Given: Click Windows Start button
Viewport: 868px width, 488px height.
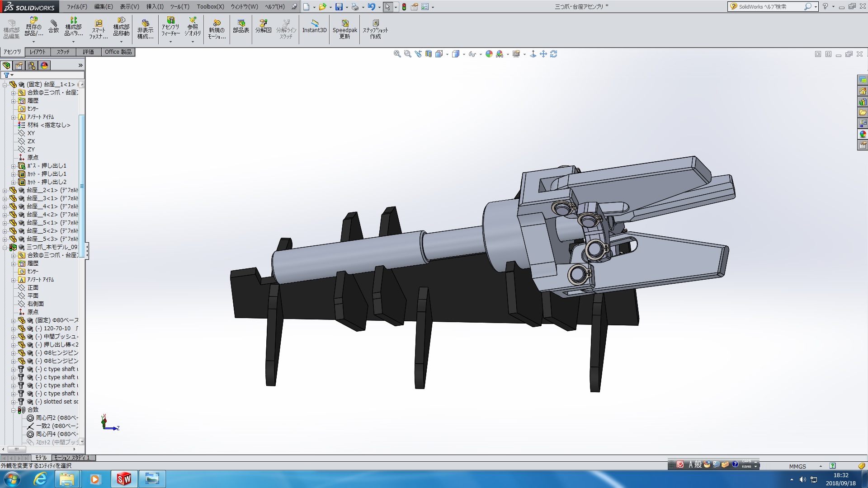Looking at the screenshot, I should 12,479.
